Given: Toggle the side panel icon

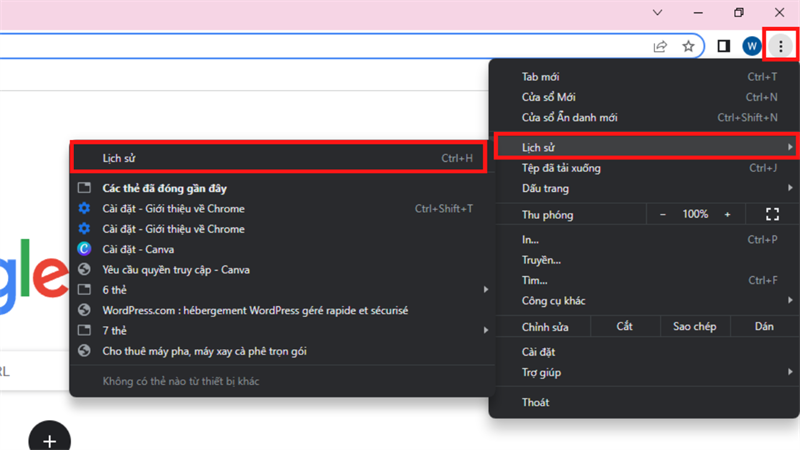Looking at the screenshot, I should 723,46.
